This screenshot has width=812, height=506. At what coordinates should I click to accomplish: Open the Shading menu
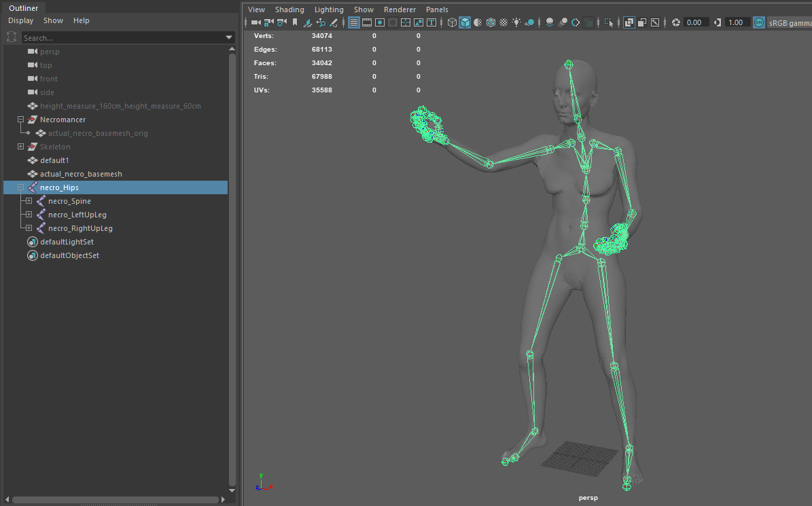tap(289, 10)
